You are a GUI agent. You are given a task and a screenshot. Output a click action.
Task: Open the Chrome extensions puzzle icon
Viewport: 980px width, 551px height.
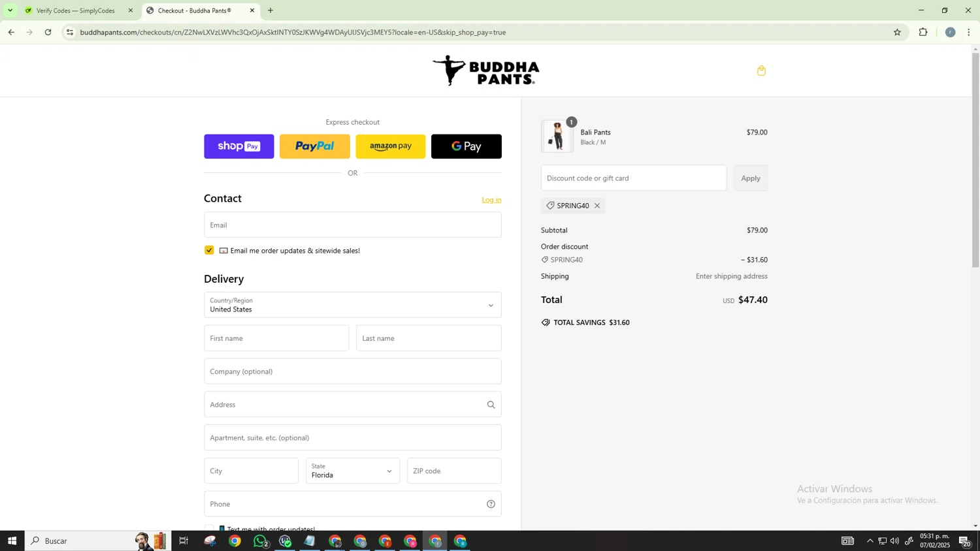(923, 32)
